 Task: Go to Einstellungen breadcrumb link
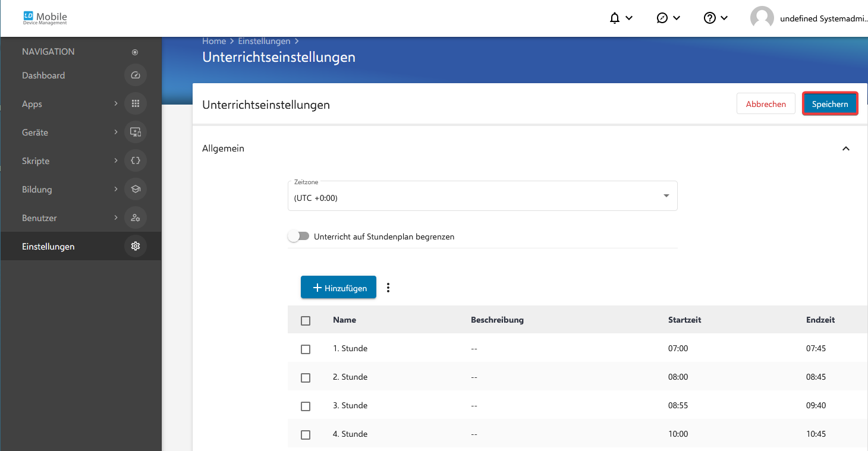click(x=265, y=41)
